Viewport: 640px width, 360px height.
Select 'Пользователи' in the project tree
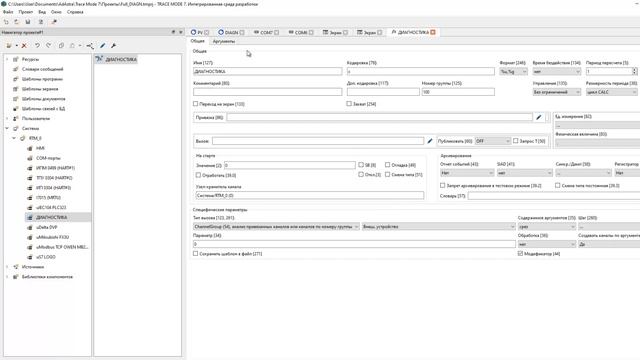point(36,118)
